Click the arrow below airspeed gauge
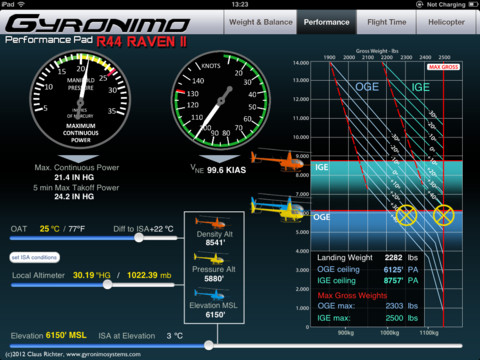 [219, 159]
